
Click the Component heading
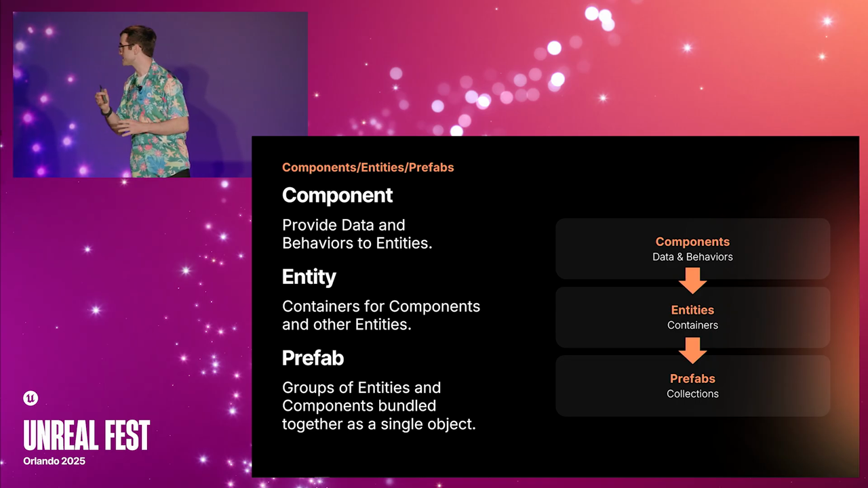338,195
